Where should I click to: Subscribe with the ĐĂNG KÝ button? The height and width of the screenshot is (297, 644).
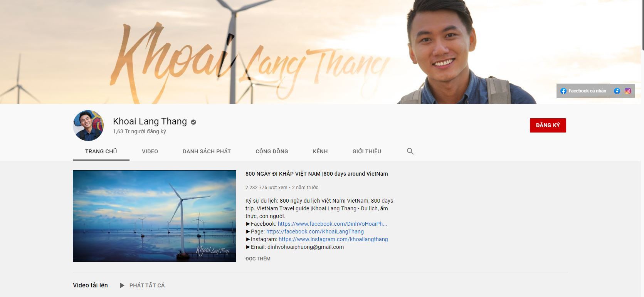(x=548, y=126)
